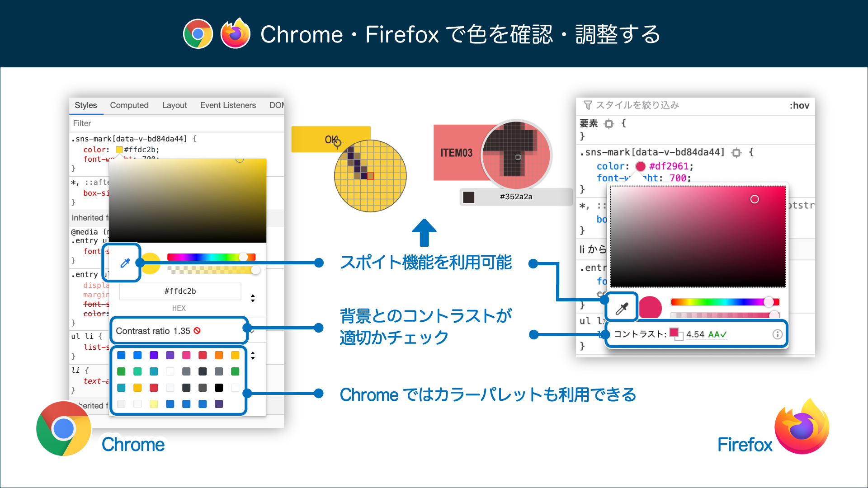Click the green AA✓ contrast badge
Screen dimensions: 868x488
click(717, 334)
